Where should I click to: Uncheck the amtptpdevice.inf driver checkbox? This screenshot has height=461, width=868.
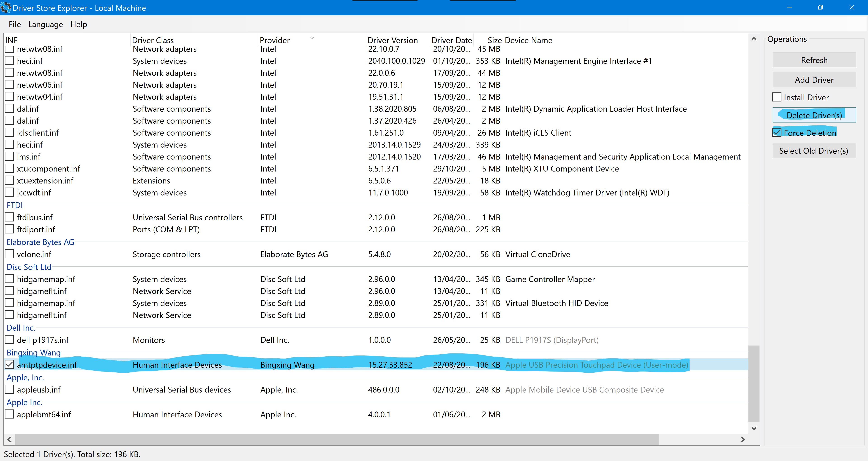coord(9,364)
